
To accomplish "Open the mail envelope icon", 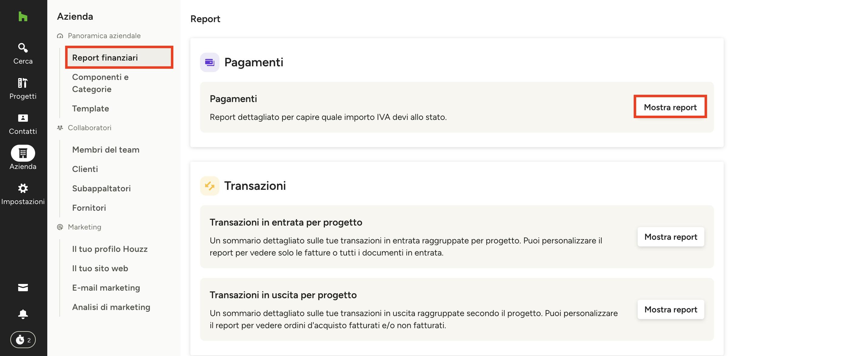I will click(23, 287).
